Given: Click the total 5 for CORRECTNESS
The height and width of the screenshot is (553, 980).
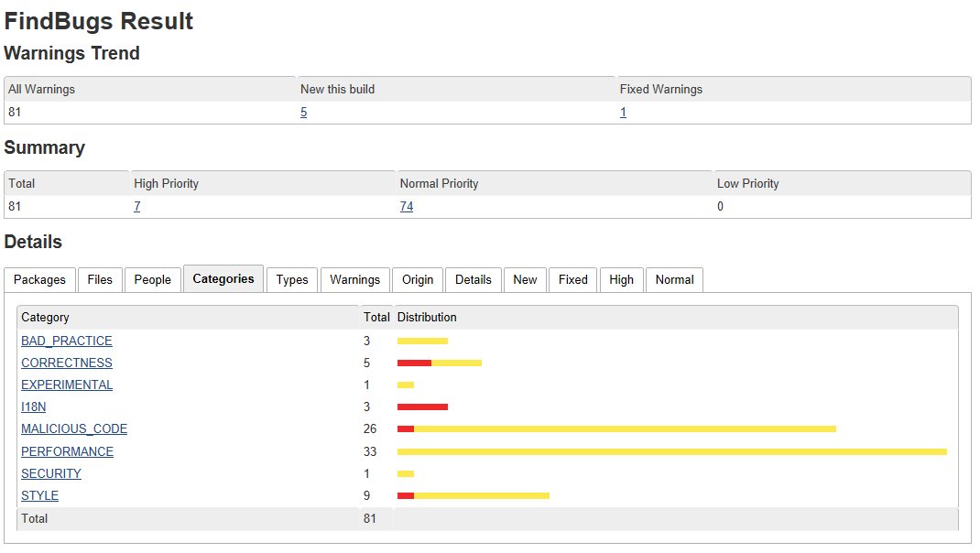Looking at the screenshot, I should click(x=367, y=363).
